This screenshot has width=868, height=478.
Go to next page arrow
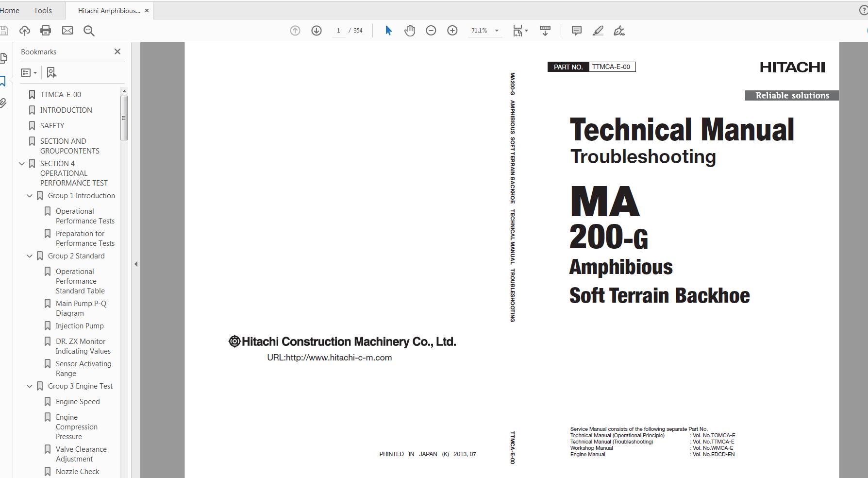coord(317,31)
